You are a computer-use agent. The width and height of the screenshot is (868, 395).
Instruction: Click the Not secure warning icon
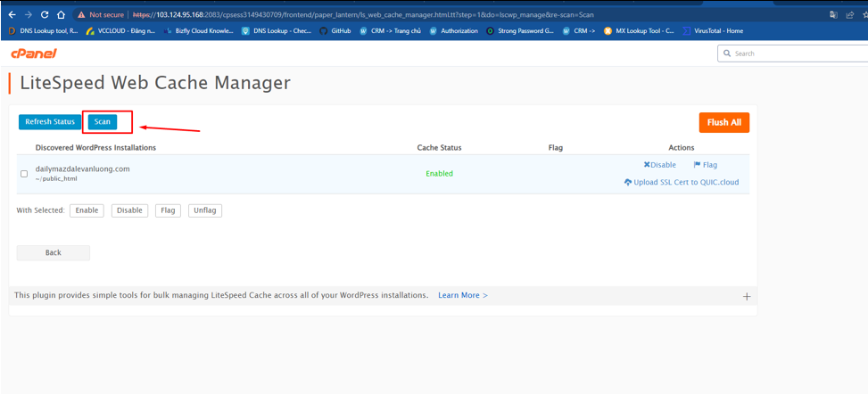[x=82, y=15]
